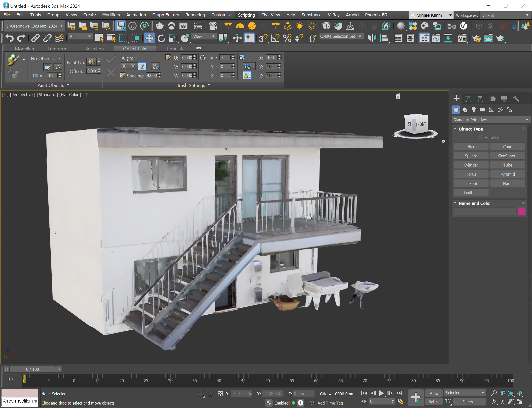The height and width of the screenshot is (408, 532).
Task: Collapse the Object Type rollout
Action: [455, 129]
